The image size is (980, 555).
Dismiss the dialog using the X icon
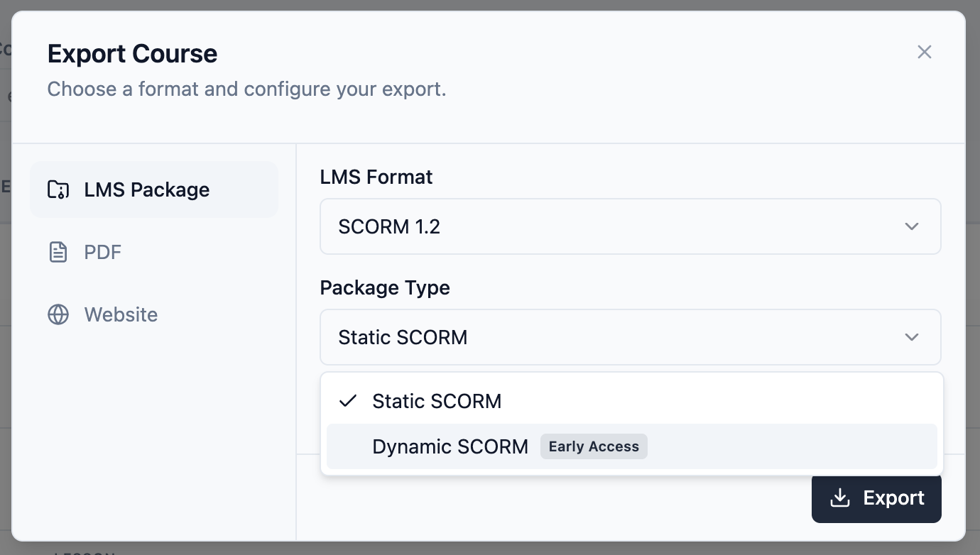[x=924, y=52]
